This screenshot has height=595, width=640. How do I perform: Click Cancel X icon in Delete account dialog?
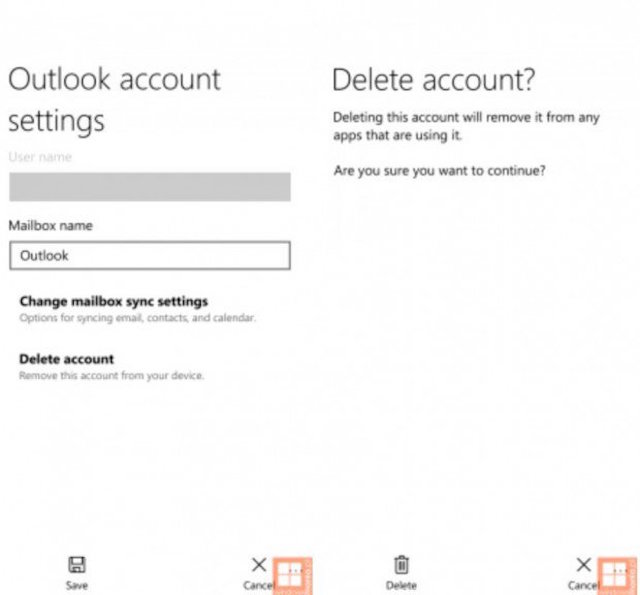pyautogui.click(x=584, y=565)
